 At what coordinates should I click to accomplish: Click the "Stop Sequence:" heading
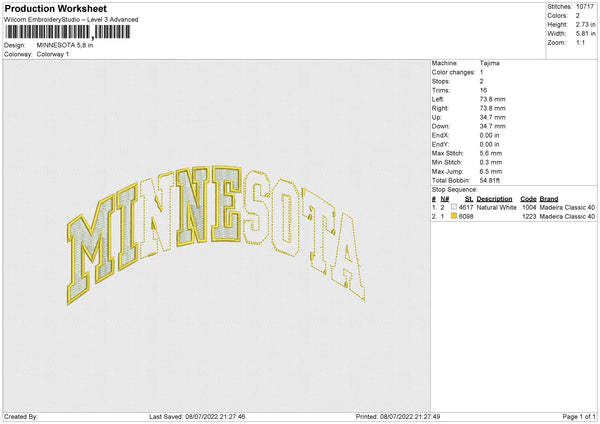tap(455, 190)
